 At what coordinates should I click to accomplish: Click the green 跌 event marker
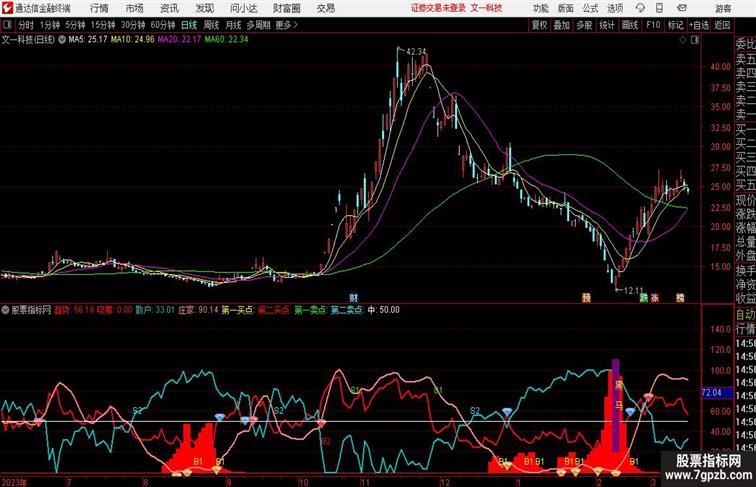(x=643, y=298)
